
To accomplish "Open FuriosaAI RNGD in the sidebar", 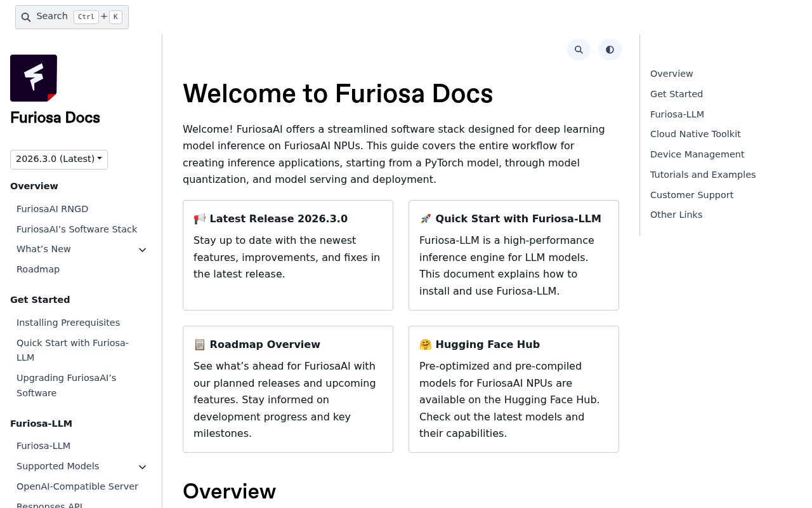I will pos(52,209).
